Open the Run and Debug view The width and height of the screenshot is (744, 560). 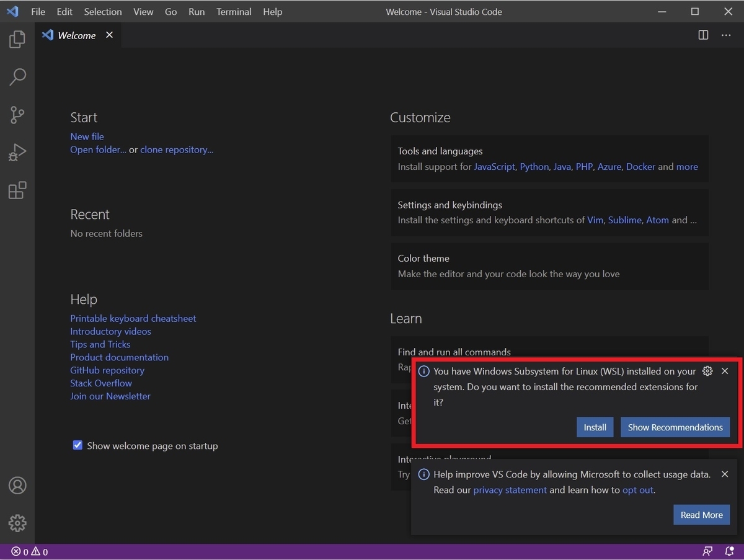[x=17, y=153]
